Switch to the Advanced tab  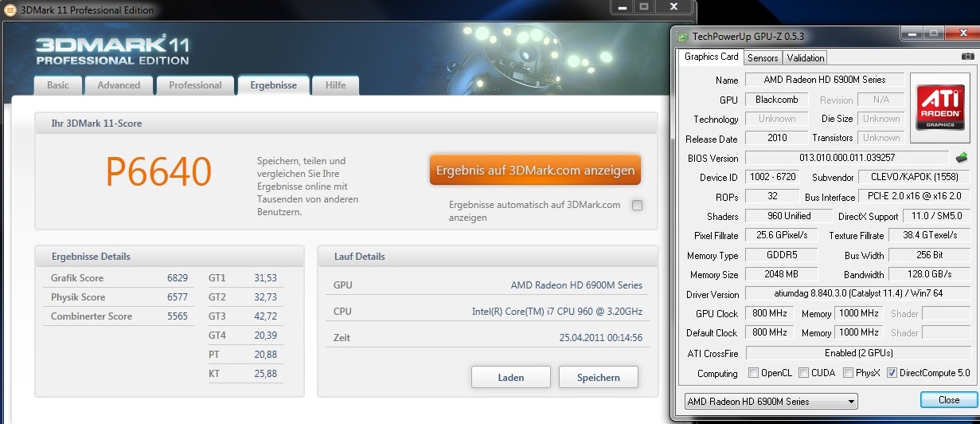click(x=119, y=85)
